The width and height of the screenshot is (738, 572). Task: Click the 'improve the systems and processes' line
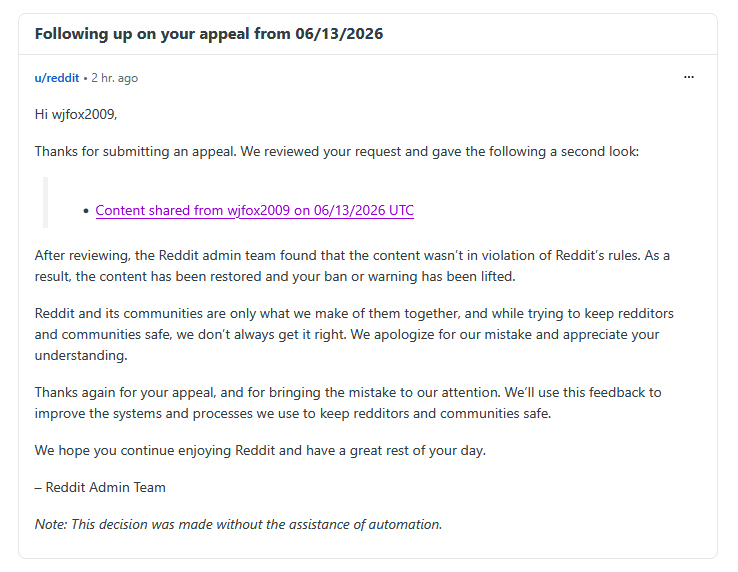point(292,413)
